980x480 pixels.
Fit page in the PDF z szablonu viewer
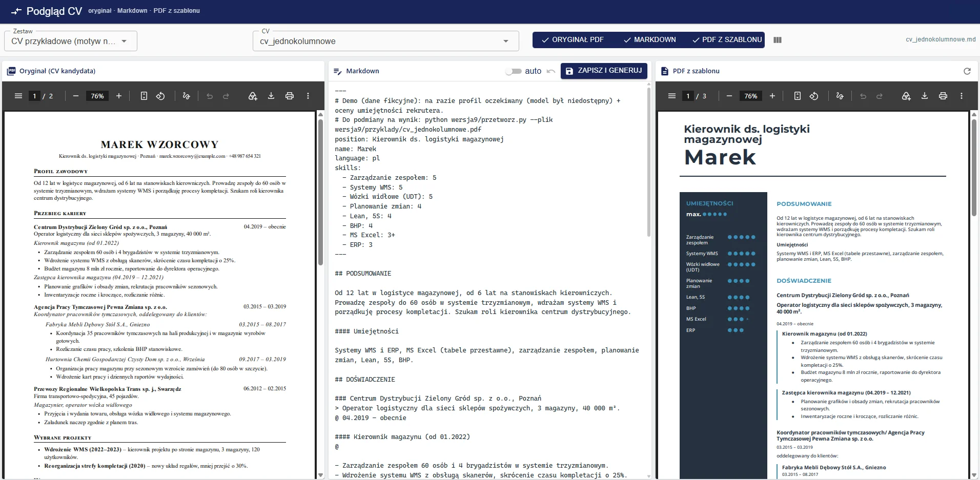click(798, 96)
